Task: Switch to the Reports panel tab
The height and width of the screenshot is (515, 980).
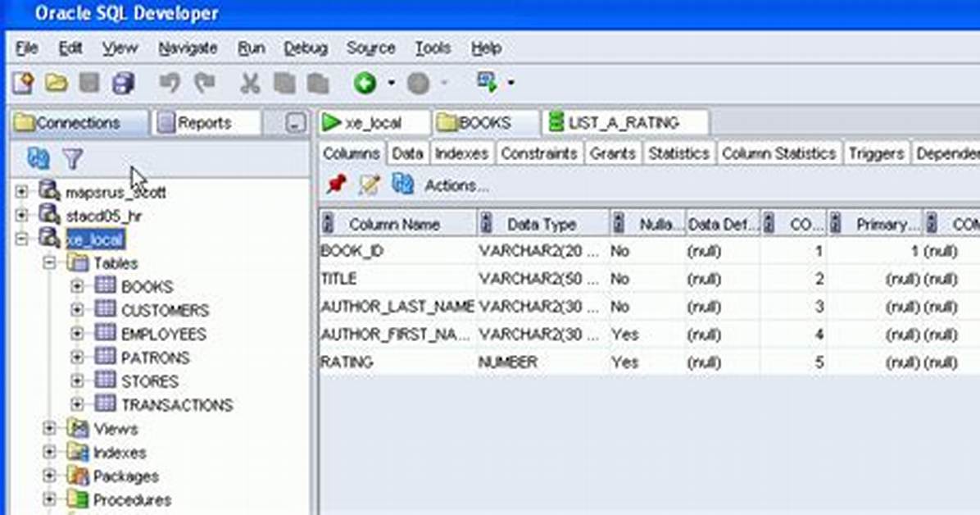Action: click(x=205, y=123)
